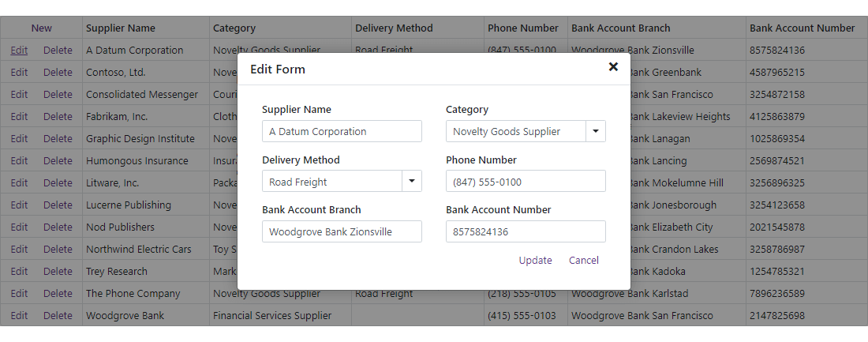
Task: Close the Edit Form dialog
Action: (613, 67)
